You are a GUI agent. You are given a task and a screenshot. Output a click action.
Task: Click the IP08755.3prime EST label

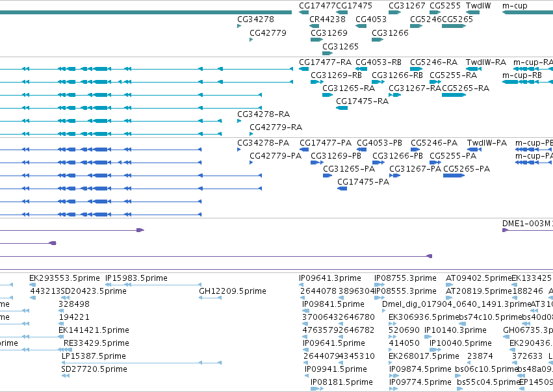(405, 278)
